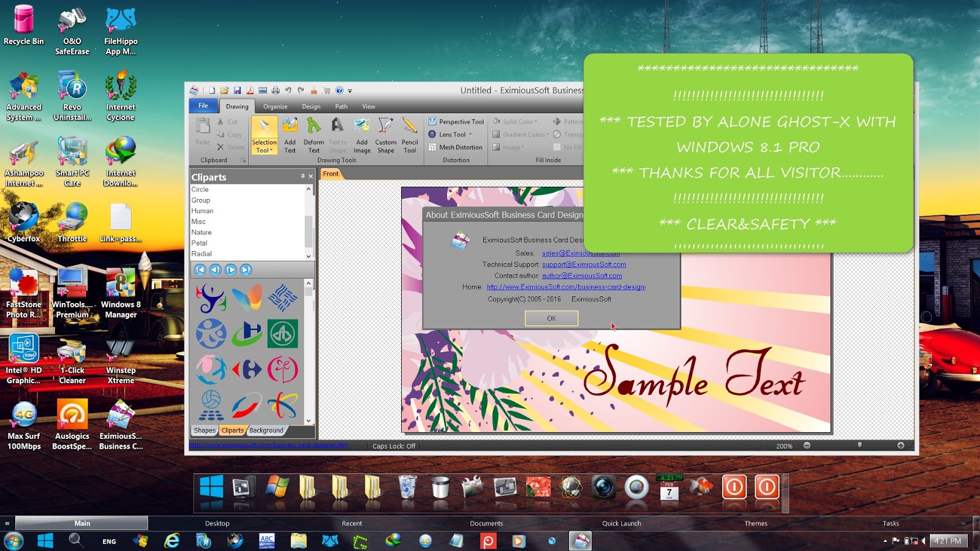Select the Front document tab

point(331,174)
